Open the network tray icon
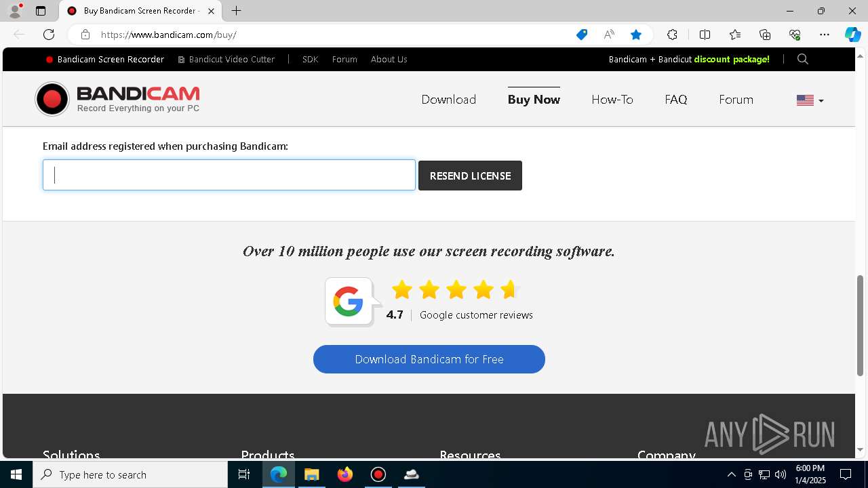Screen dimensions: 868x488 (x=764, y=474)
